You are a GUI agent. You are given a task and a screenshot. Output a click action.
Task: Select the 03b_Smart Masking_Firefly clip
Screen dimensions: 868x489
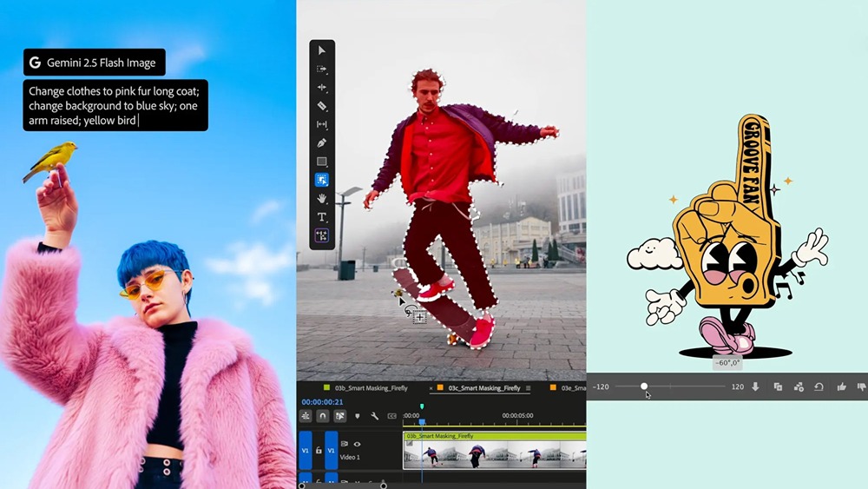(x=495, y=450)
